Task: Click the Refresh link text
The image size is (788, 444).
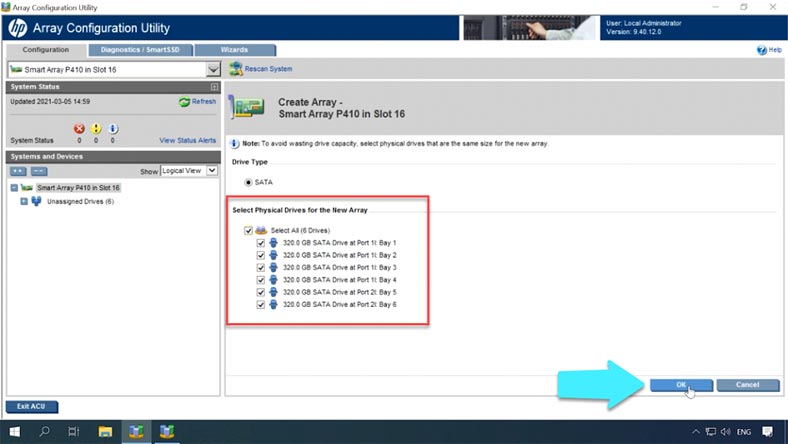Action: point(204,102)
